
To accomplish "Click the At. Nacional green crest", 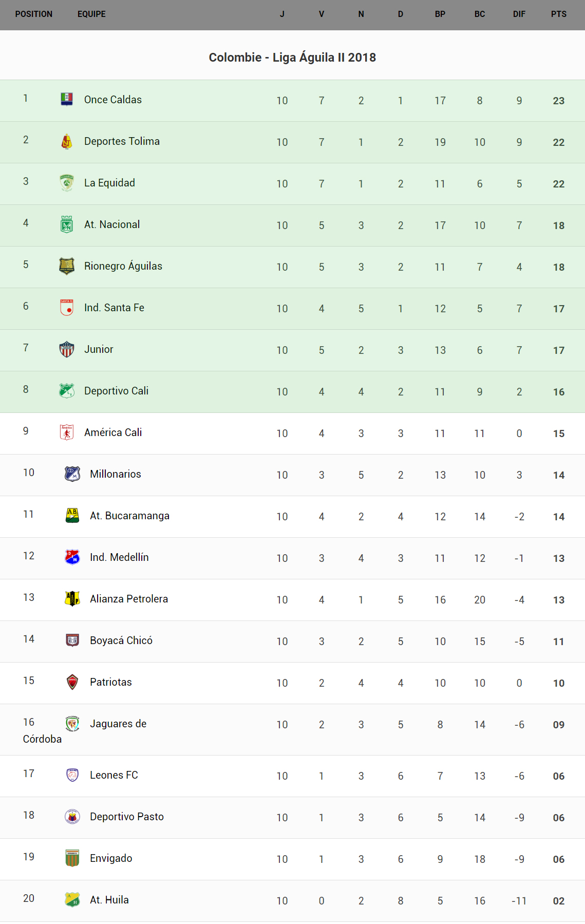I will [x=67, y=224].
